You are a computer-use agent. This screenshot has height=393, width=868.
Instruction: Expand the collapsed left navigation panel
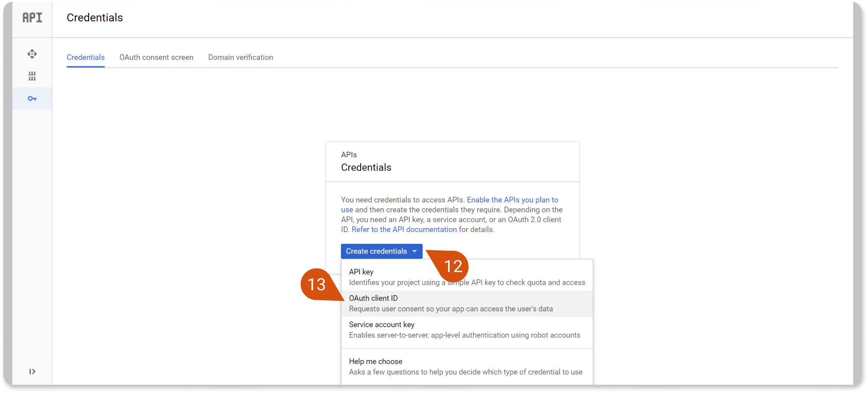coord(32,372)
